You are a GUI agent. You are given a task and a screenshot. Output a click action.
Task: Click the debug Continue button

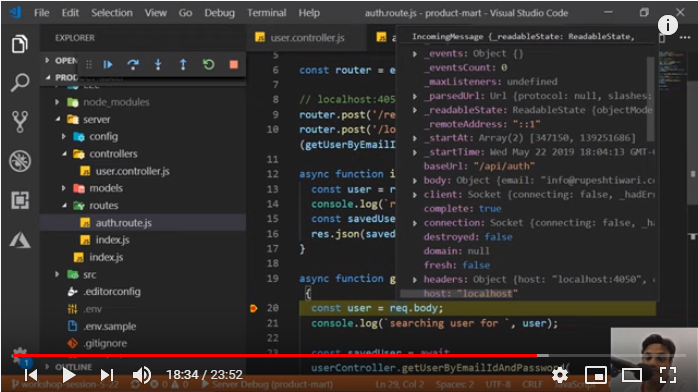point(108,65)
